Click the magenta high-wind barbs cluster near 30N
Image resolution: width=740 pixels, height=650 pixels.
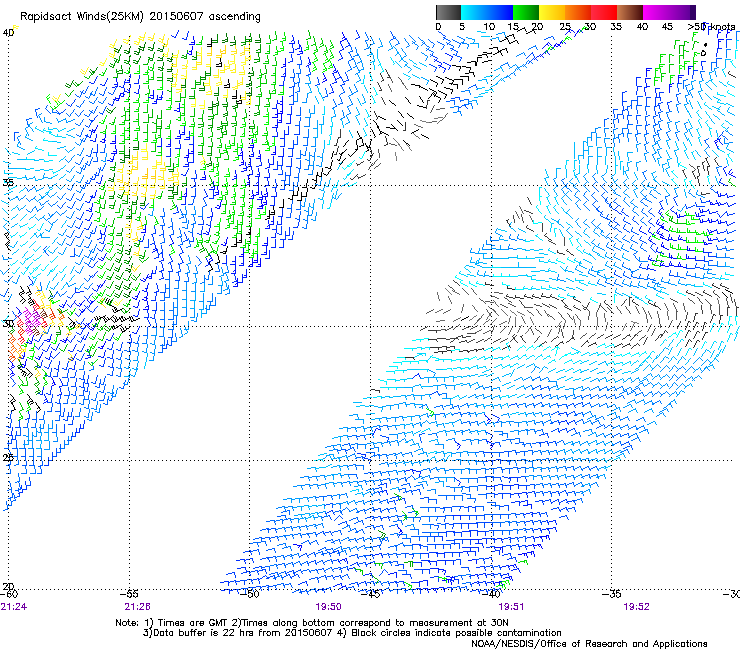(x=32, y=321)
